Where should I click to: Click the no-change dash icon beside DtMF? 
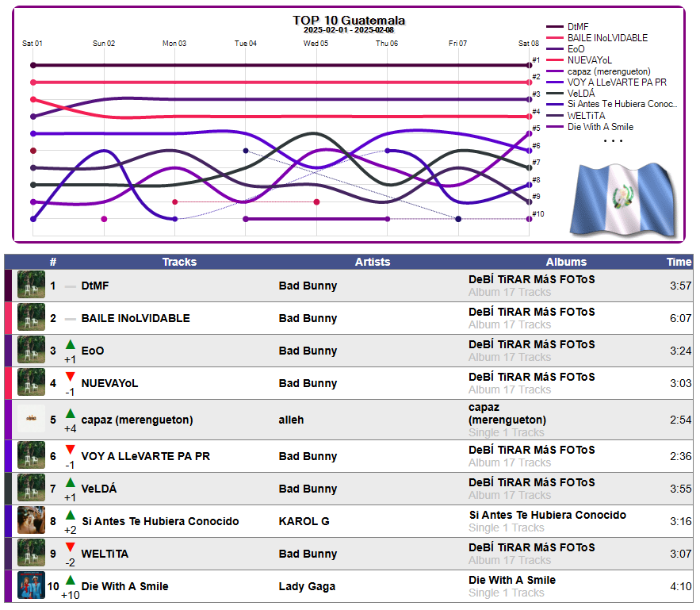click(70, 286)
